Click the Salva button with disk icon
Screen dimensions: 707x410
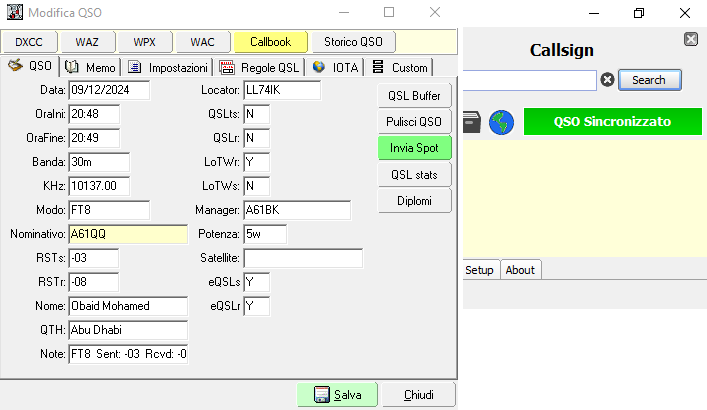point(337,395)
